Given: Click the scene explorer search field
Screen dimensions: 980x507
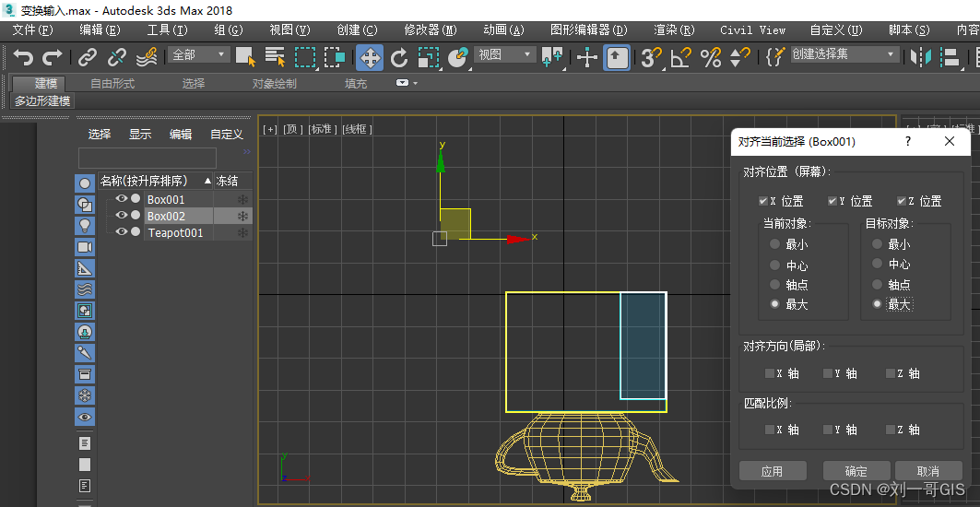Looking at the screenshot, I should [x=148, y=158].
